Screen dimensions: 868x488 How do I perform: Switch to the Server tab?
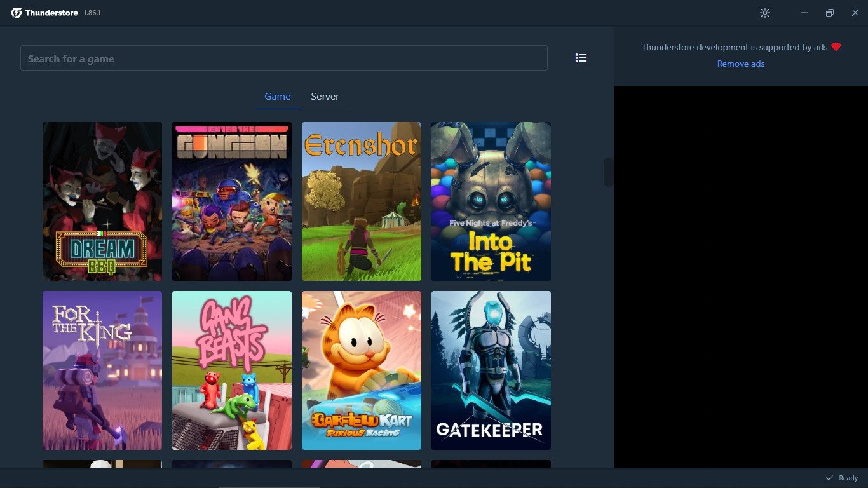[x=325, y=97]
